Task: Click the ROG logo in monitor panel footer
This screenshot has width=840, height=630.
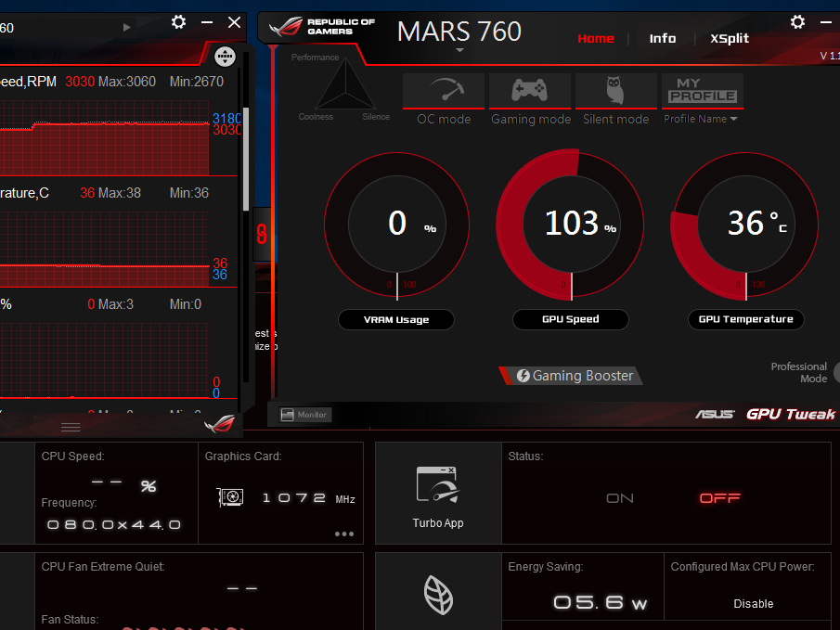Action: click(220, 424)
